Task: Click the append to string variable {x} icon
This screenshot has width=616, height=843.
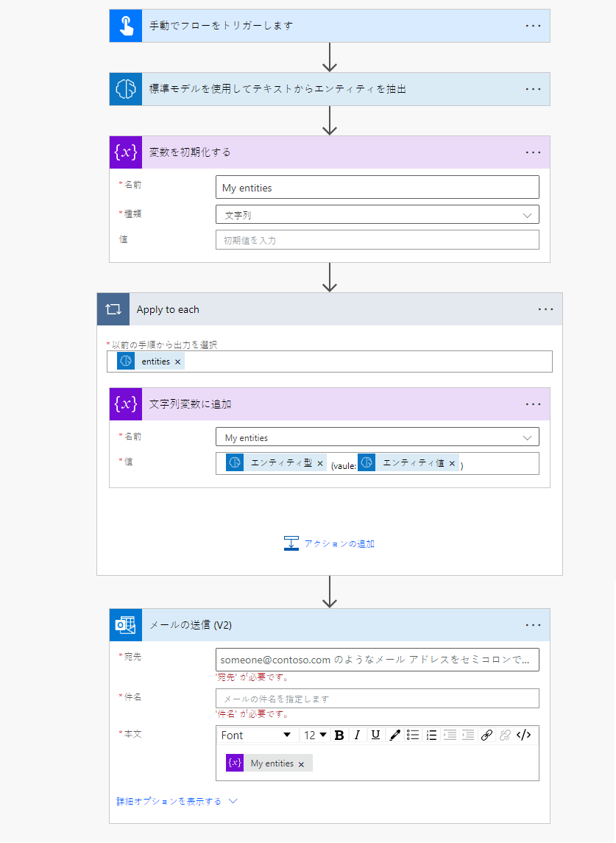Action: 125,403
